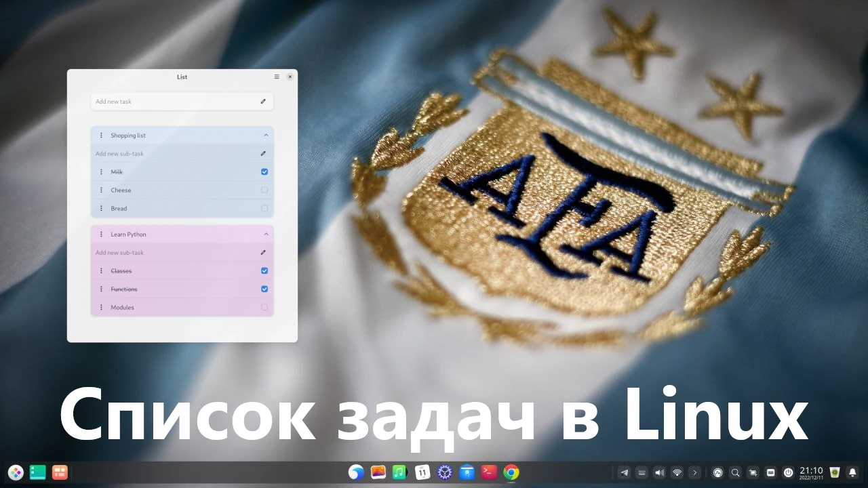Screen dimensions: 868x488
Task: Launch the red terminal icon in the dock
Action: [x=488, y=472]
